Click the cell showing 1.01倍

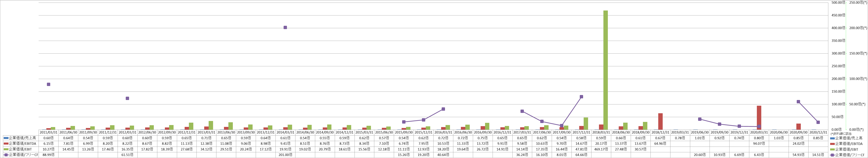coord(700,138)
